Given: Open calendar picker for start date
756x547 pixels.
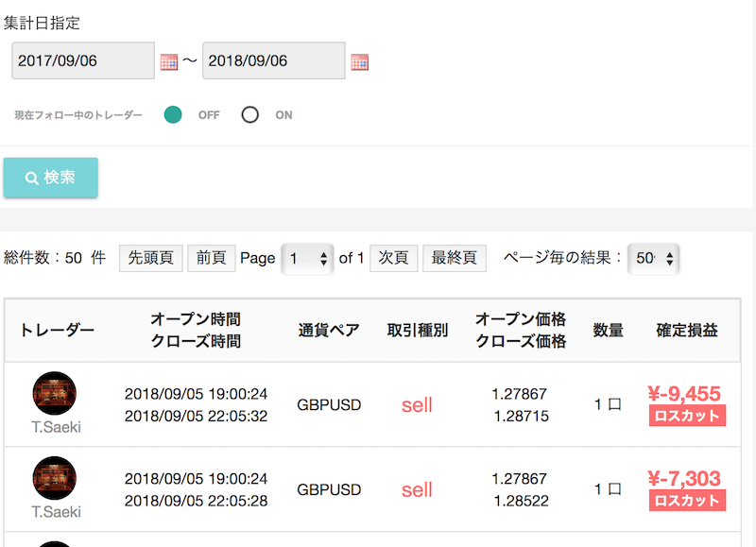Looking at the screenshot, I should coord(169,62).
